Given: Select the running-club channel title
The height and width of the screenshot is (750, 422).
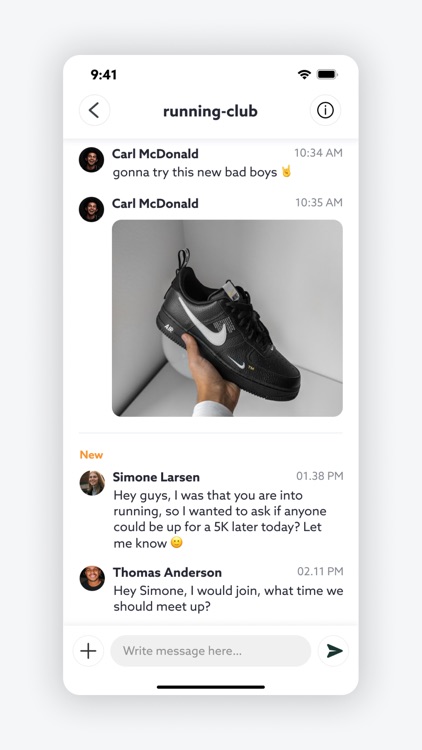Looking at the screenshot, I should tap(211, 111).
